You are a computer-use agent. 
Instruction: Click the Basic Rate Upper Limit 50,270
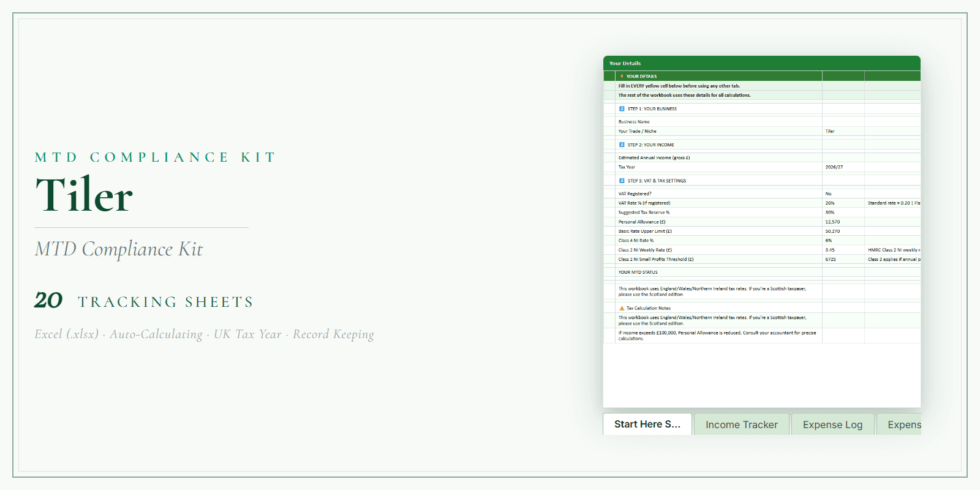click(x=843, y=231)
